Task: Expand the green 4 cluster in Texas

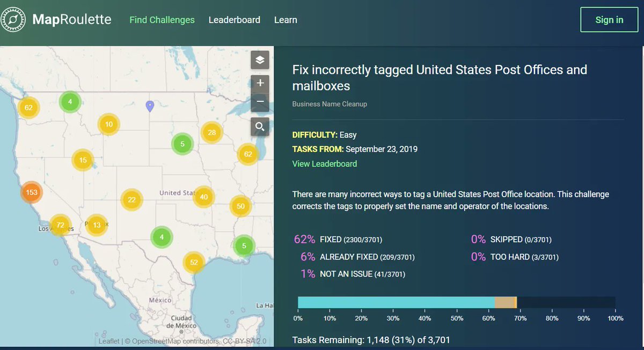Action: (x=162, y=236)
